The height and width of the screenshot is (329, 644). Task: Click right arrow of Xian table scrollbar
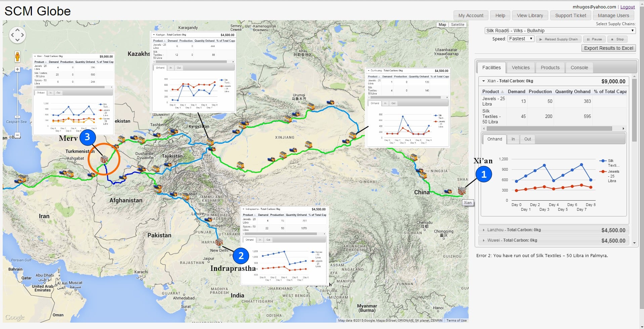click(x=624, y=128)
